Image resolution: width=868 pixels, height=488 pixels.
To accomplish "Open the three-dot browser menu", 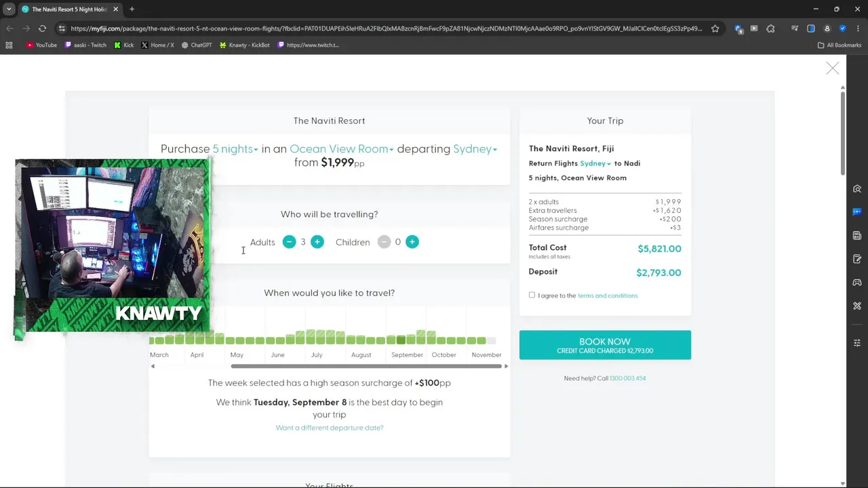I will [857, 28].
